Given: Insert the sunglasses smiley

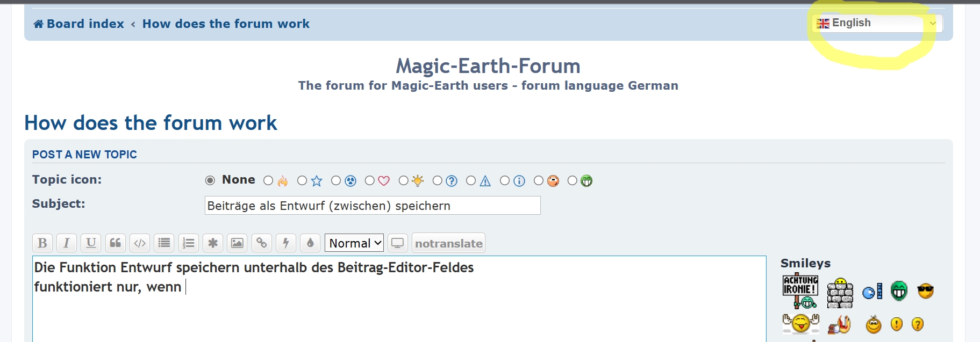Looking at the screenshot, I should (x=925, y=291).
